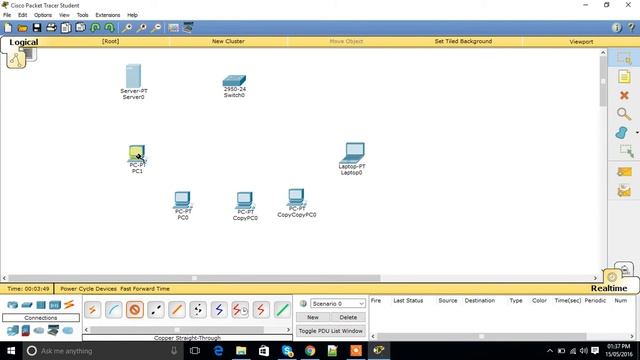Click Set Tiled Background
Screen dimensions: 640x360
(x=463, y=41)
